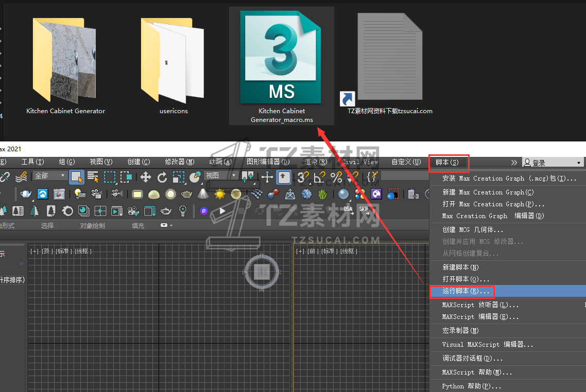Click the light bulb lister icon

(x=80, y=194)
